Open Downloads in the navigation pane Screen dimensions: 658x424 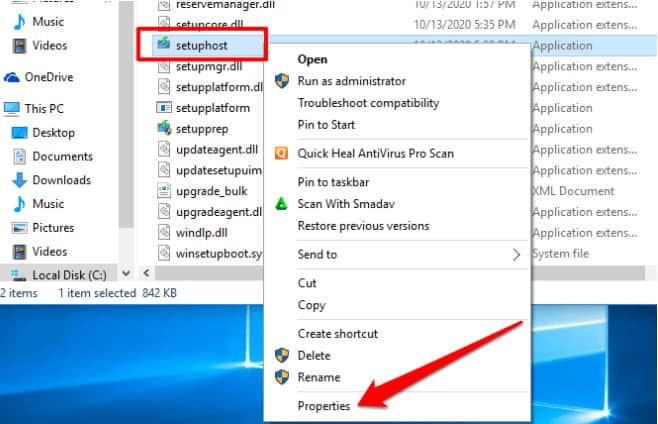[62, 180]
